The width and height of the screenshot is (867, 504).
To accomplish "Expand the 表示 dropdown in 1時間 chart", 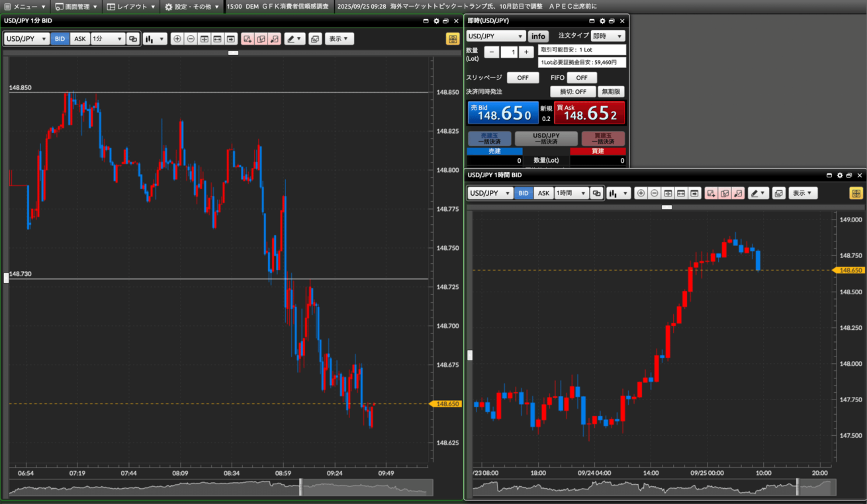I will point(803,193).
